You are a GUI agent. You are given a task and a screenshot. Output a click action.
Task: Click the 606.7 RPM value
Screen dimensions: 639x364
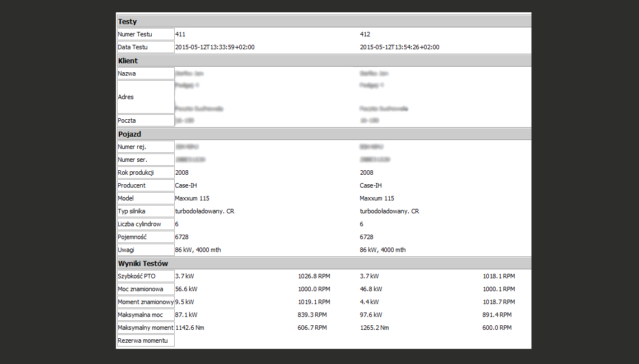coord(312,328)
